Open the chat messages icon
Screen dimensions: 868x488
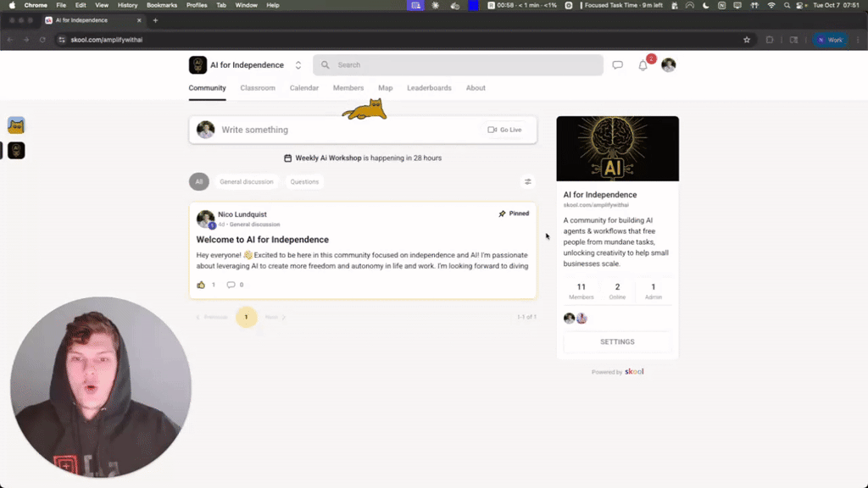point(617,64)
